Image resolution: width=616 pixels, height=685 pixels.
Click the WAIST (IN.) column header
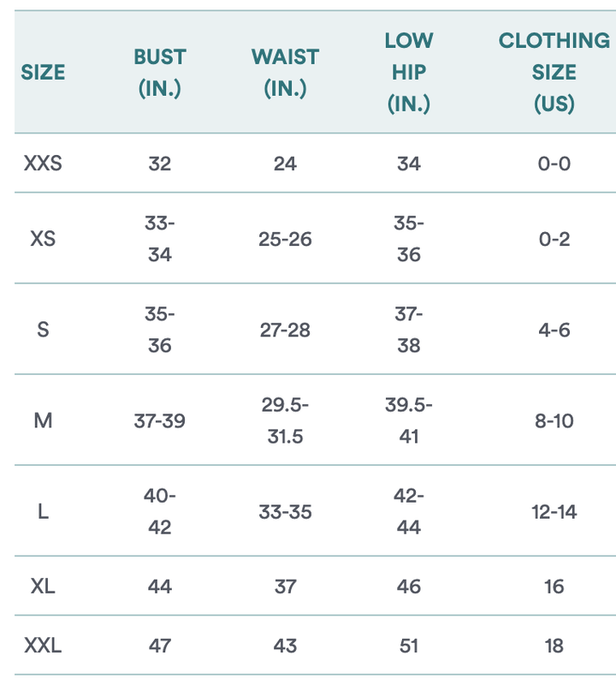tap(285, 73)
